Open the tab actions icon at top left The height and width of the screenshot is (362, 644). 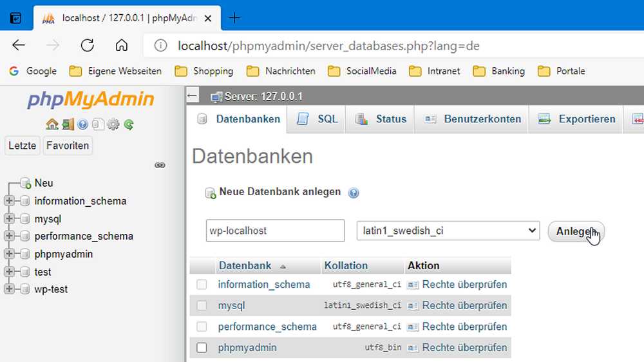tap(15, 18)
